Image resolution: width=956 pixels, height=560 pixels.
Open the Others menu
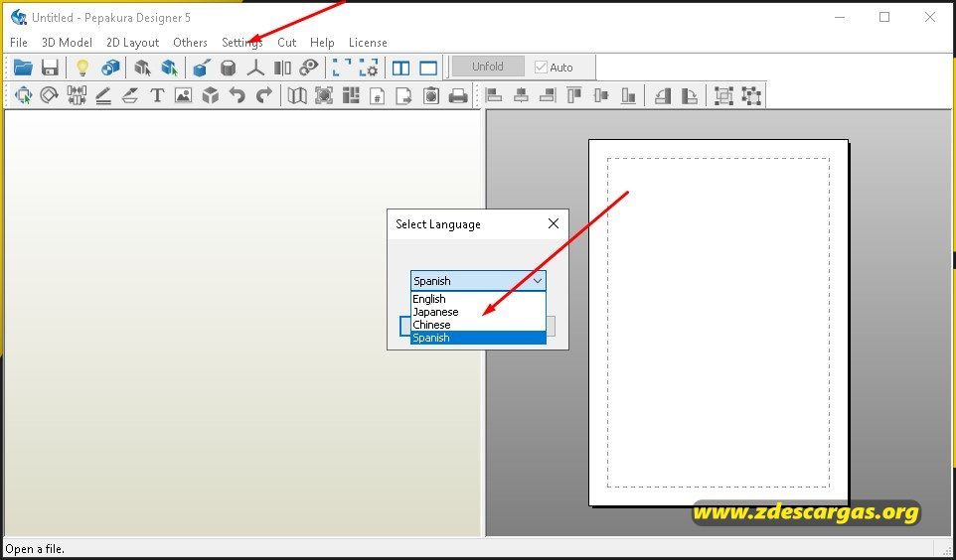[x=190, y=43]
